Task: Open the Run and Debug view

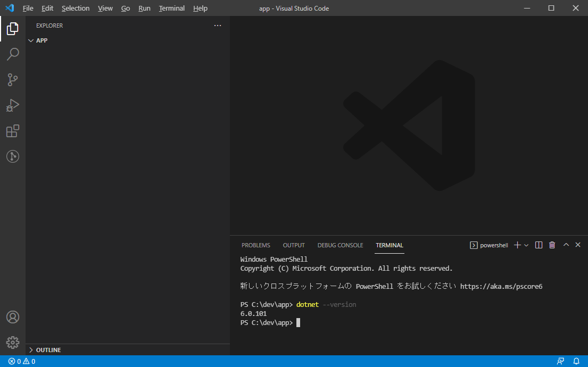Action: click(x=13, y=105)
